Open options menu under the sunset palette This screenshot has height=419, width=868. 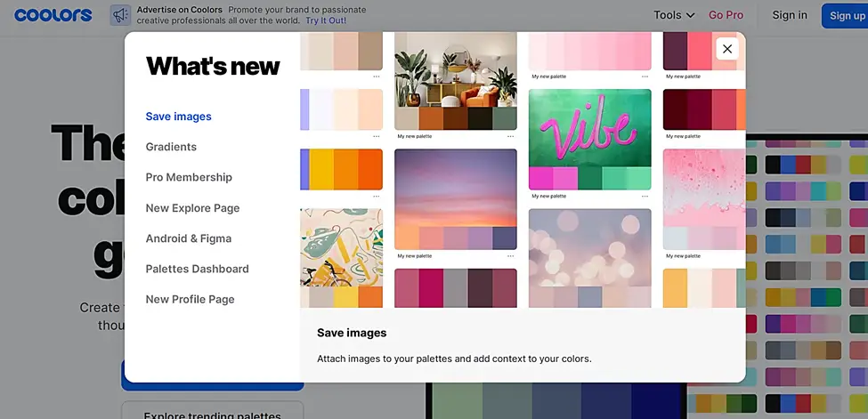point(510,255)
